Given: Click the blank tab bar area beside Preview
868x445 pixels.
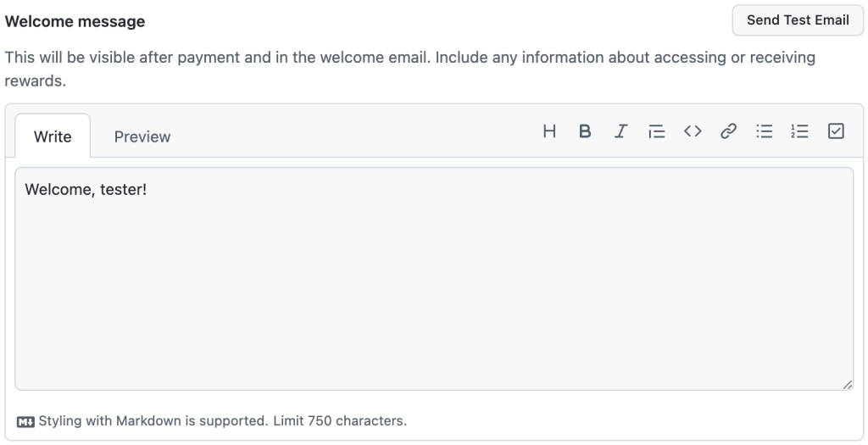Looking at the screenshot, I should (x=354, y=136).
